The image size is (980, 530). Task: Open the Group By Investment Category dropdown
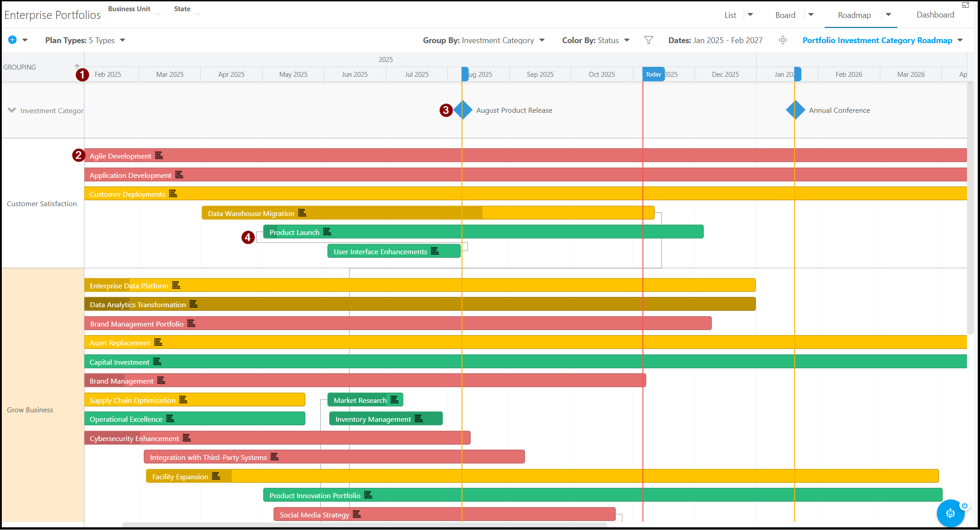[x=542, y=40]
